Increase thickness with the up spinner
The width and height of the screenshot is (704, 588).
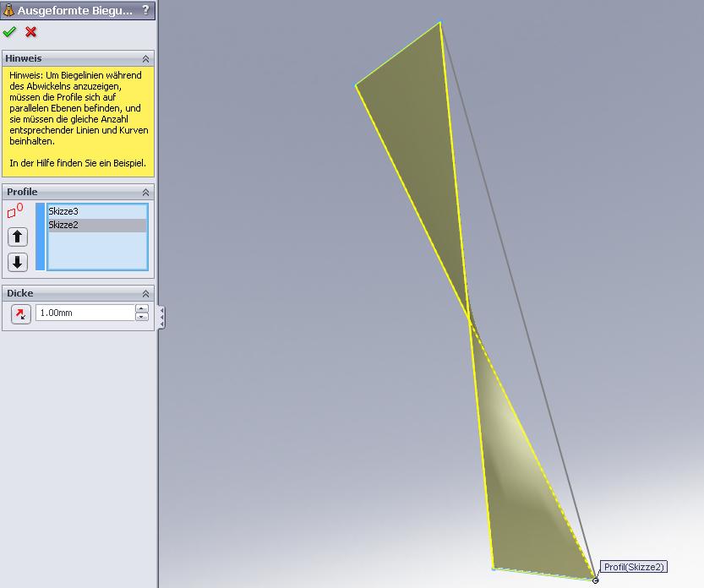point(142,309)
